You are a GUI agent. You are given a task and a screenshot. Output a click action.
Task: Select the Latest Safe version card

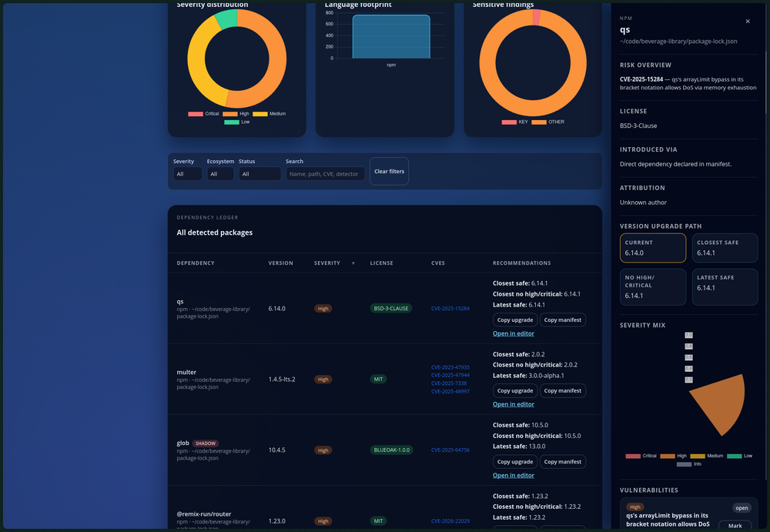724,283
